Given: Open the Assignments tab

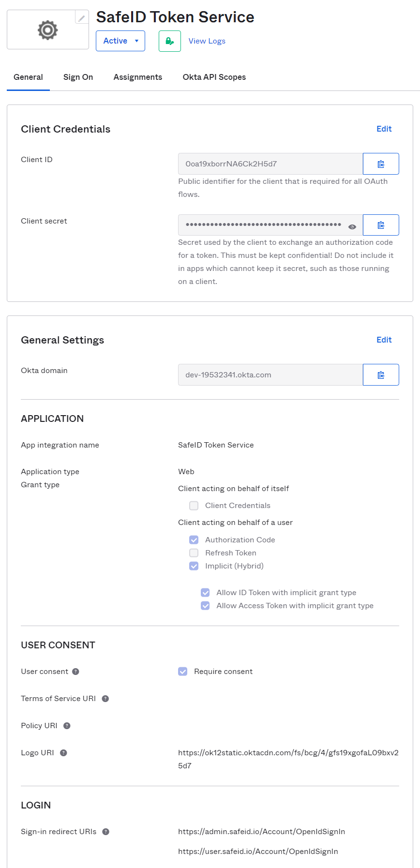Looking at the screenshot, I should click(137, 77).
